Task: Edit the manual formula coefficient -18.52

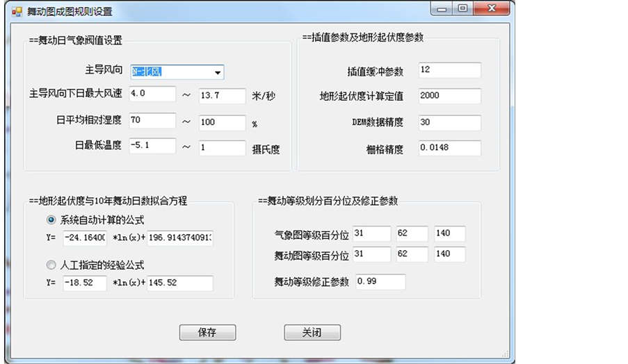Action: click(84, 283)
